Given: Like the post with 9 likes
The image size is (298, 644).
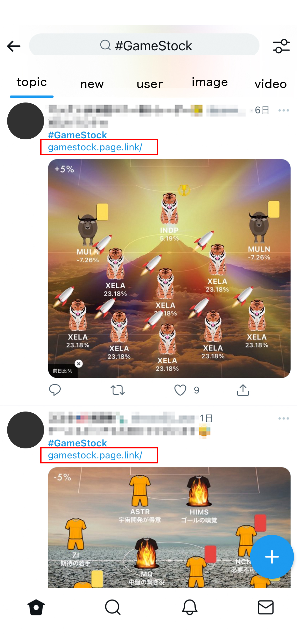Looking at the screenshot, I should 180,390.
